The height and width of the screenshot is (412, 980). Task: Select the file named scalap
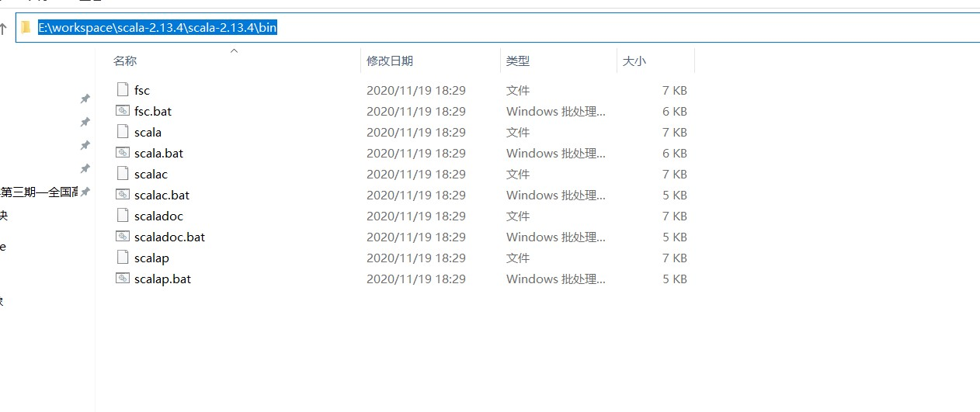click(x=151, y=258)
